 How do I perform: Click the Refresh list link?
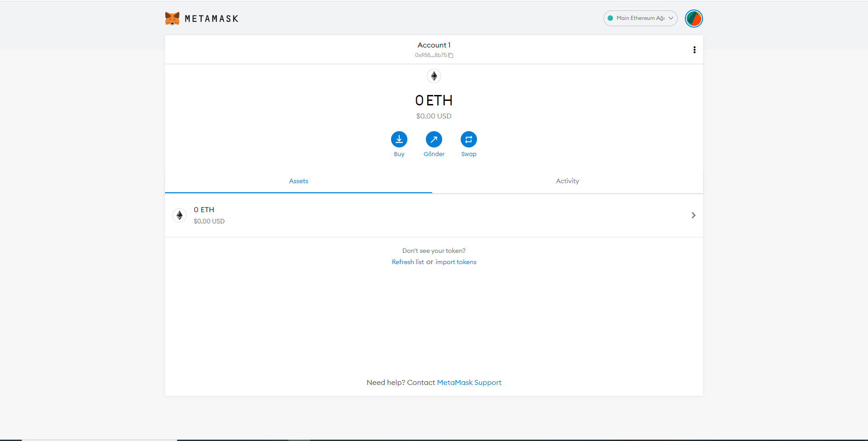(x=408, y=262)
